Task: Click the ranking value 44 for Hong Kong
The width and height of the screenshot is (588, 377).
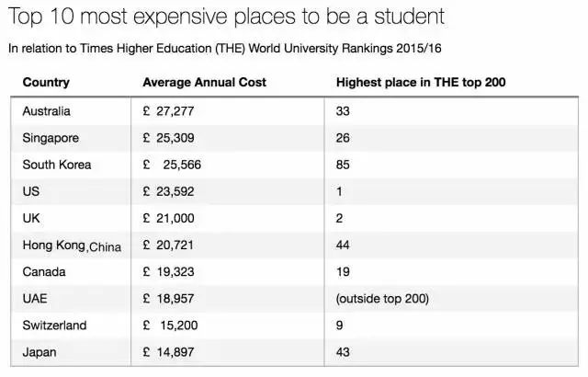Action: [344, 246]
